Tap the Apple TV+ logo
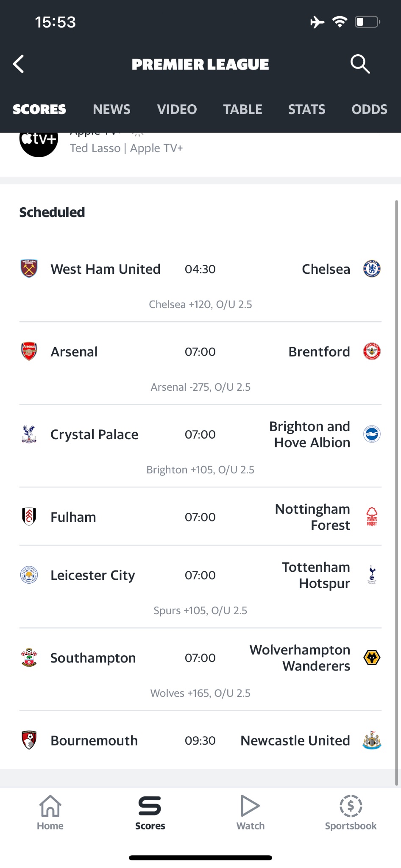The height and width of the screenshot is (868, 401). click(x=39, y=141)
